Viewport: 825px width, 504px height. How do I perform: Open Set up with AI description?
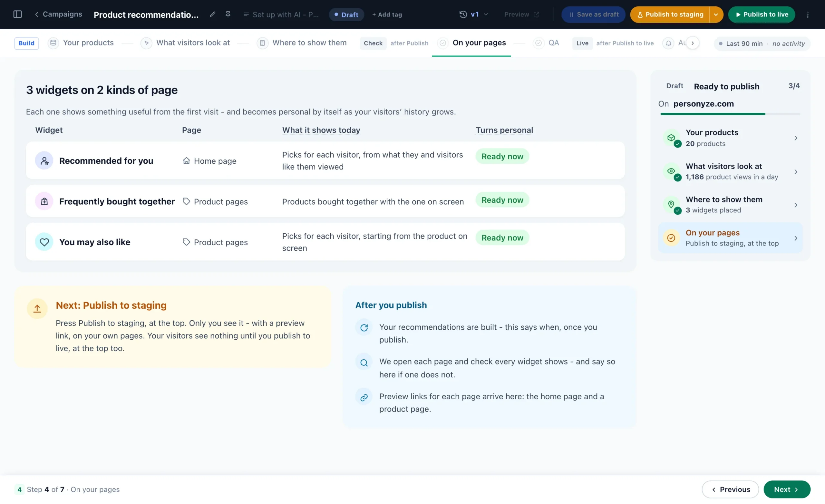tap(281, 15)
